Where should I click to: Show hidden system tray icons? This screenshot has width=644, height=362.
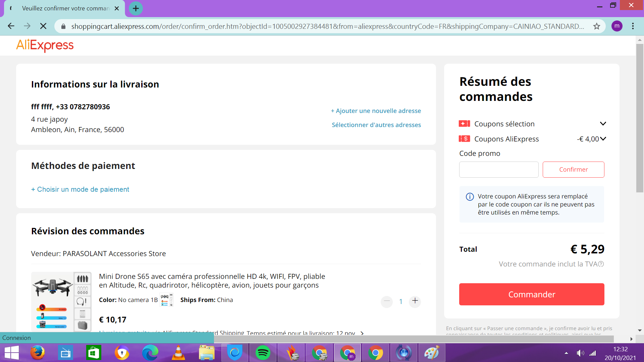(566, 353)
